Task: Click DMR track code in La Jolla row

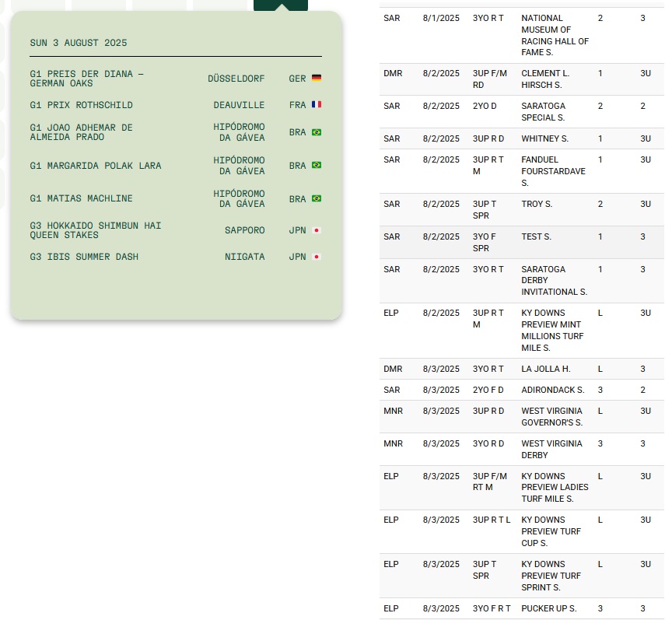Action: (393, 369)
